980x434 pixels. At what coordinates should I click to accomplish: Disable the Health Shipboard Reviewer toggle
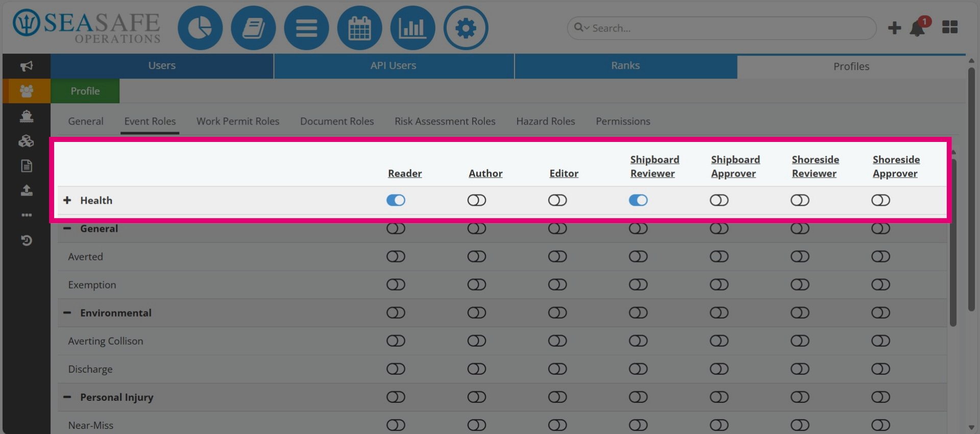[638, 200]
